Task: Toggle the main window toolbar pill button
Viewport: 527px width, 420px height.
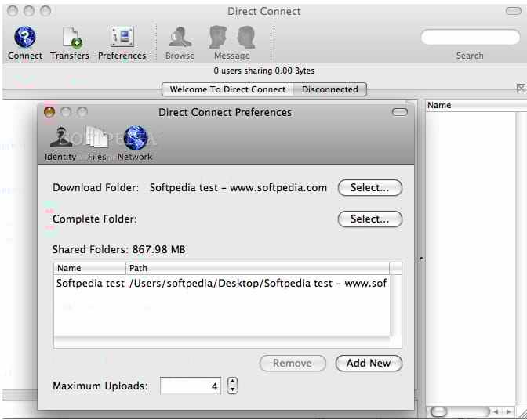Action: pos(513,12)
